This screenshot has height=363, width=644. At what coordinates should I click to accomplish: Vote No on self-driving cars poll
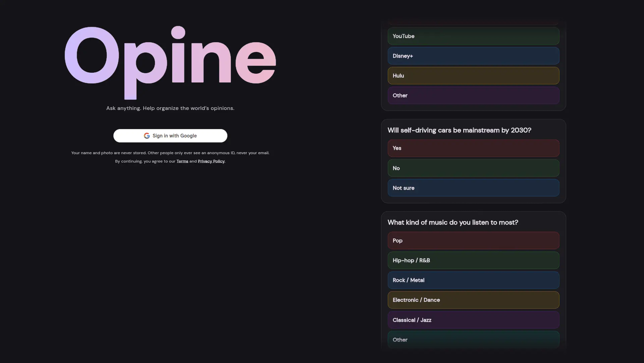pyautogui.click(x=473, y=168)
